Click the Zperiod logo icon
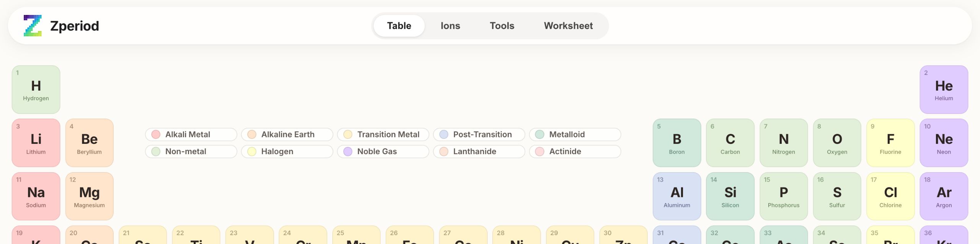980x244 pixels. tap(33, 26)
